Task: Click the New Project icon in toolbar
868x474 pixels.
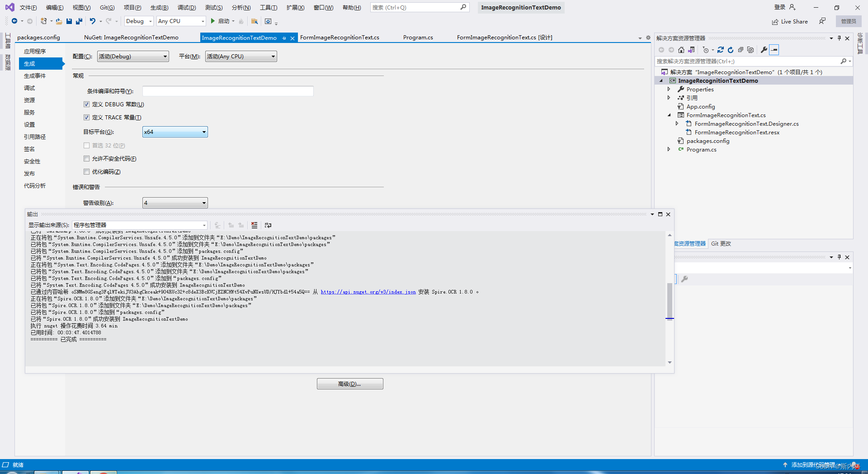Action: tap(44, 21)
